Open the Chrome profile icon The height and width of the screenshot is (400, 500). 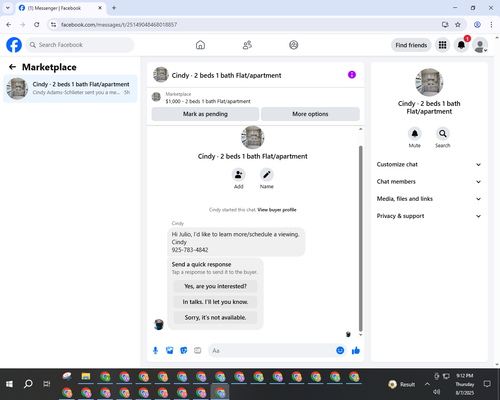pyautogui.click(x=477, y=24)
